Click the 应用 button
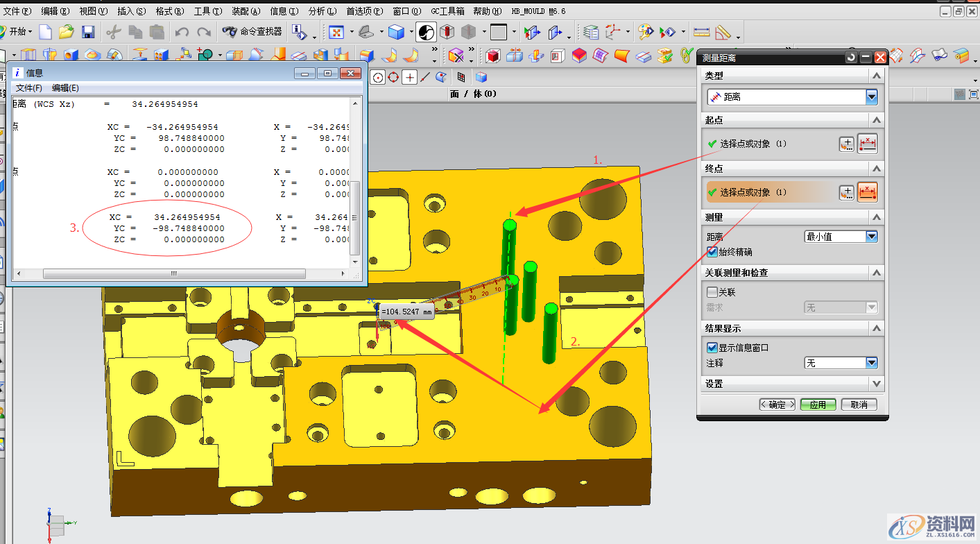 818,405
